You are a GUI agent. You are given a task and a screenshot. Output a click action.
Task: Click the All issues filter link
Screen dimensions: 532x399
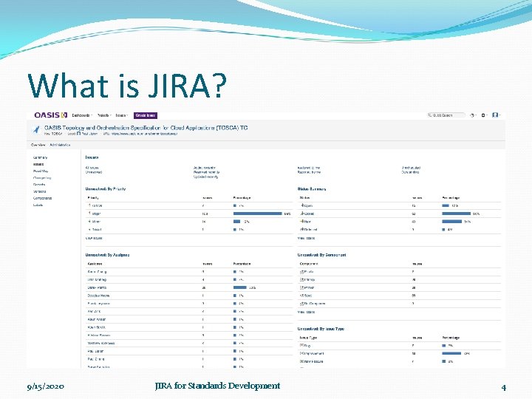click(92, 168)
